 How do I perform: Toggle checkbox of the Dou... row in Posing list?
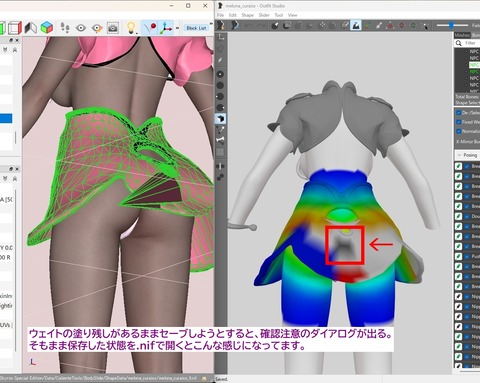467,216
